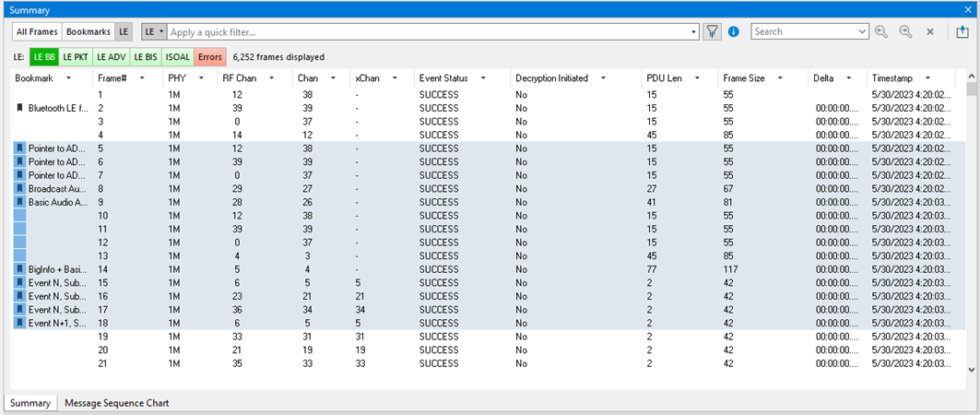
Task: Click the export icon at top right
Action: click(962, 31)
